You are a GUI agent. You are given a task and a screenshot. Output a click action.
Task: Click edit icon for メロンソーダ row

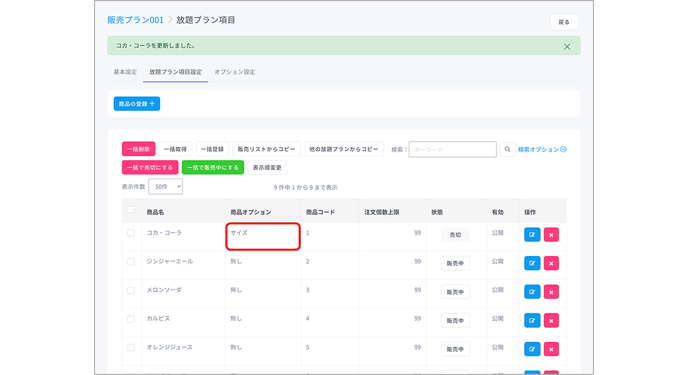[x=532, y=292]
